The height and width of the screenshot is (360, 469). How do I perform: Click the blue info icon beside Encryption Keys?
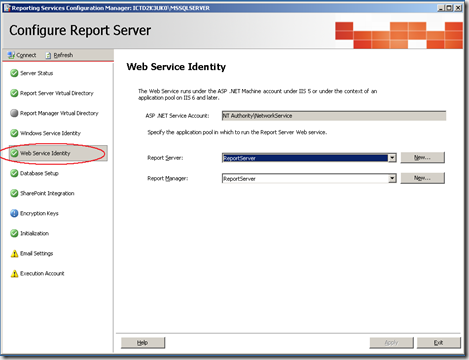pyautogui.click(x=14, y=213)
